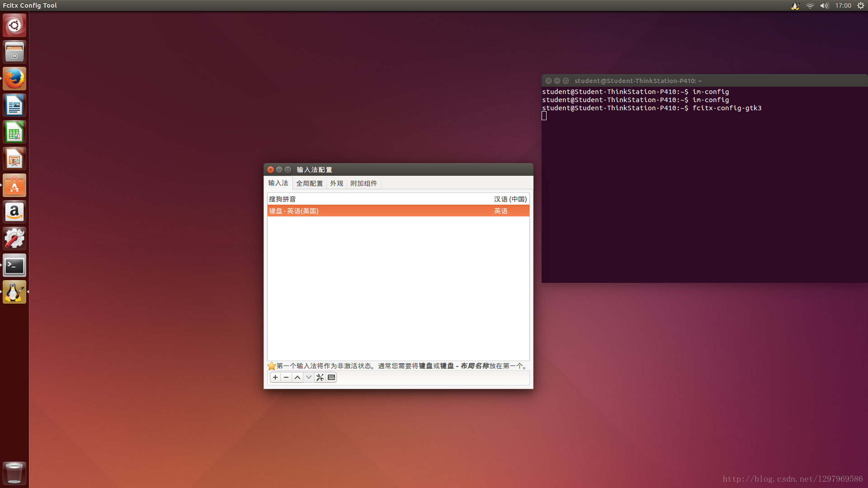Image resolution: width=868 pixels, height=488 pixels.
Task: Open LibreOffice Calc from launcher
Action: point(14,132)
